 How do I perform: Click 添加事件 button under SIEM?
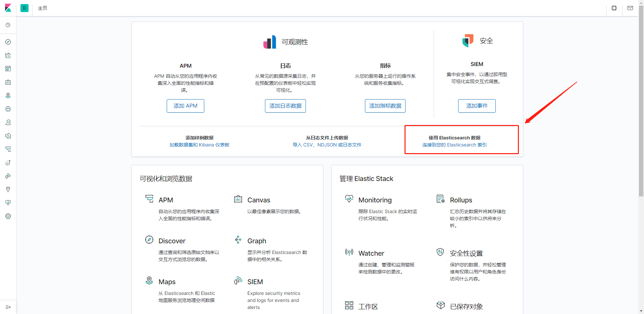(x=477, y=106)
